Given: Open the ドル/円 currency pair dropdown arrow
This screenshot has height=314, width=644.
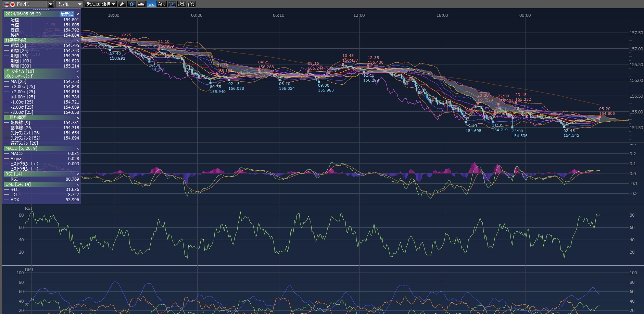Looking at the screenshot, I should 51,4.
